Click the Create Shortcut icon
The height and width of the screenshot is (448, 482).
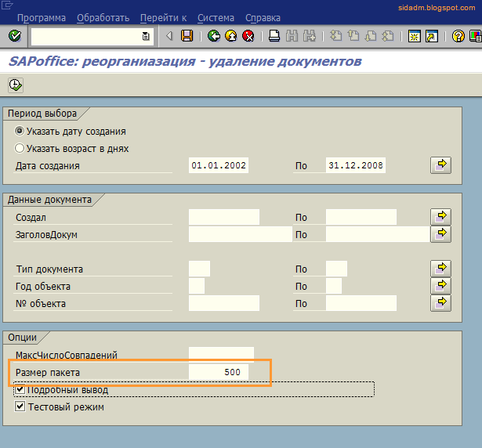[432, 36]
